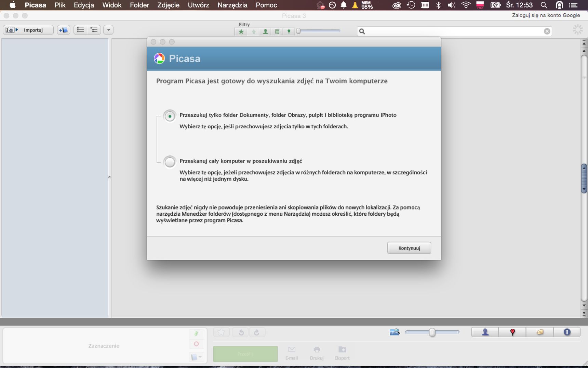Click the magnifier icon in search box

(x=362, y=31)
